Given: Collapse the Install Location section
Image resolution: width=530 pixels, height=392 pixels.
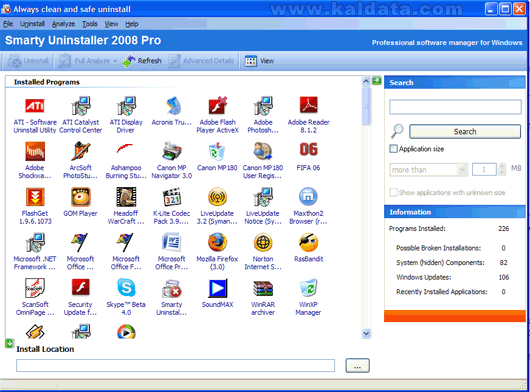Looking at the screenshot, I should (9, 343).
